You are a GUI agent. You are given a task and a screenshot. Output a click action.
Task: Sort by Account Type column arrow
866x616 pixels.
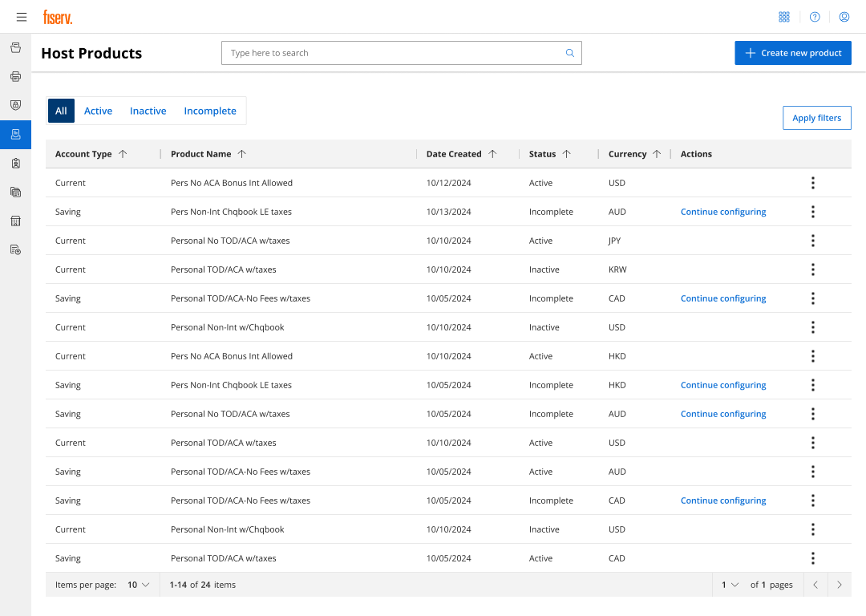[123, 154]
